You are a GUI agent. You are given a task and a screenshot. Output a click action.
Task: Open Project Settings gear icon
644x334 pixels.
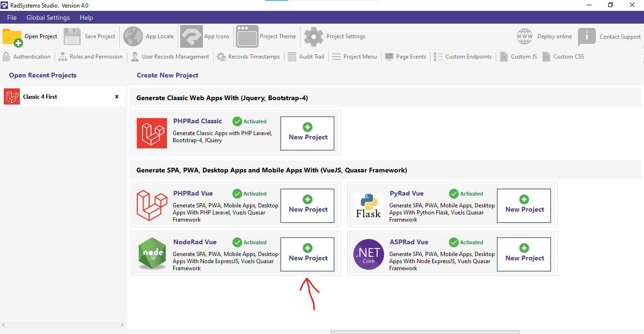[313, 36]
